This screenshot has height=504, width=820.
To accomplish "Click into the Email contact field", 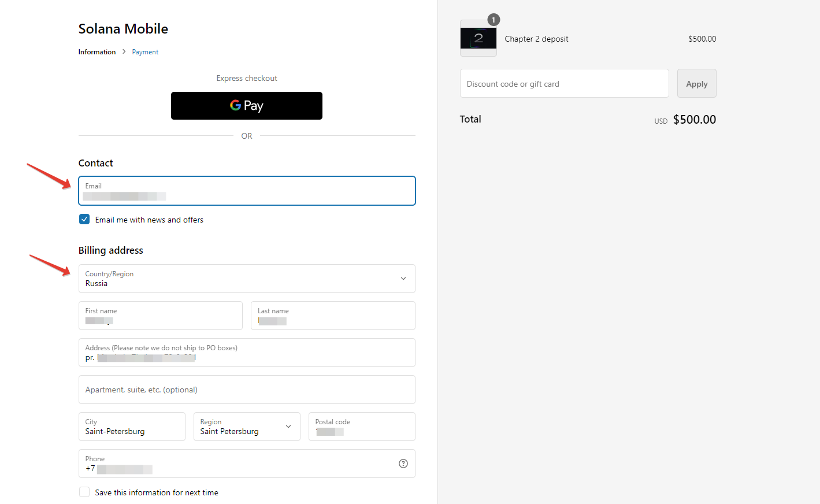I will point(247,191).
